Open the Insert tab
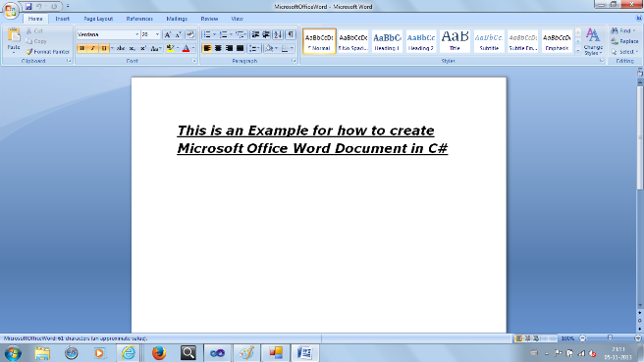The image size is (644, 362). (63, 19)
